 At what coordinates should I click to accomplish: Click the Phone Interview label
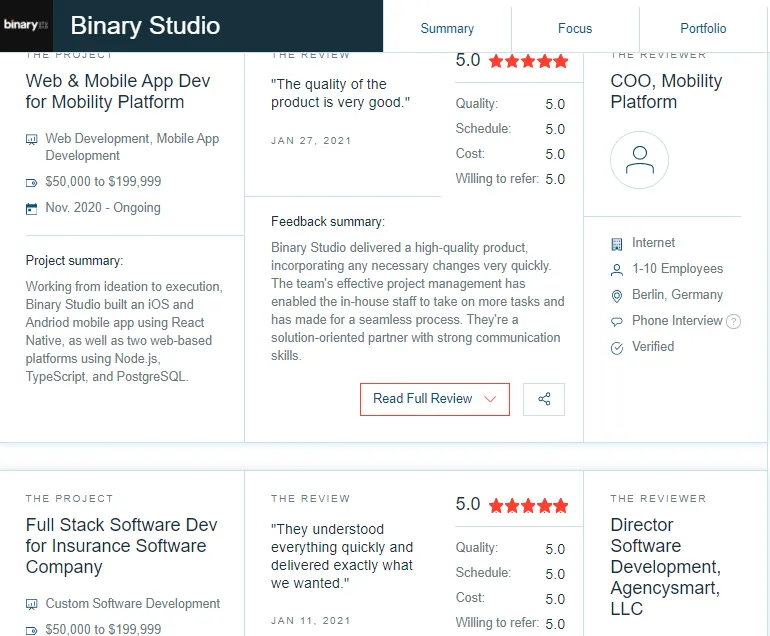(677, 321)
